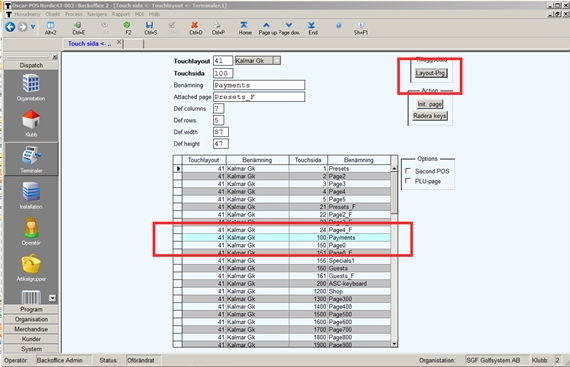Enable the Second POS option
This screenshot has height=367, width=570.
(408, 171)
